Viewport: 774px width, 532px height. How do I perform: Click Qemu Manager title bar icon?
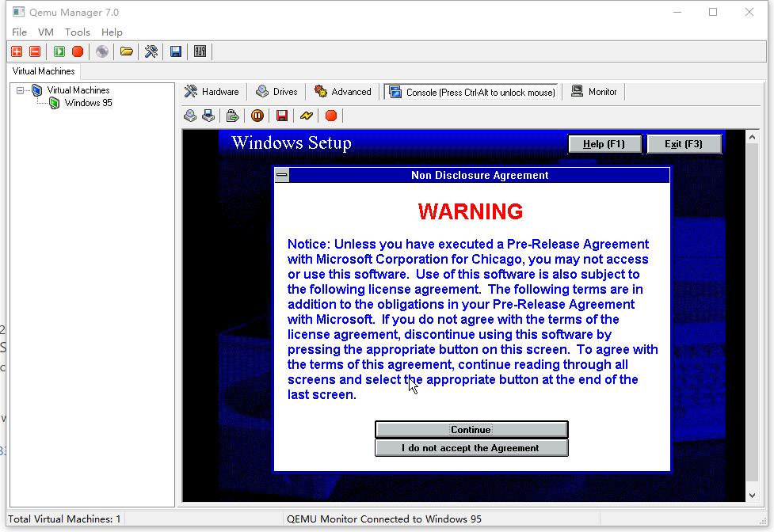tap(19, 12)
